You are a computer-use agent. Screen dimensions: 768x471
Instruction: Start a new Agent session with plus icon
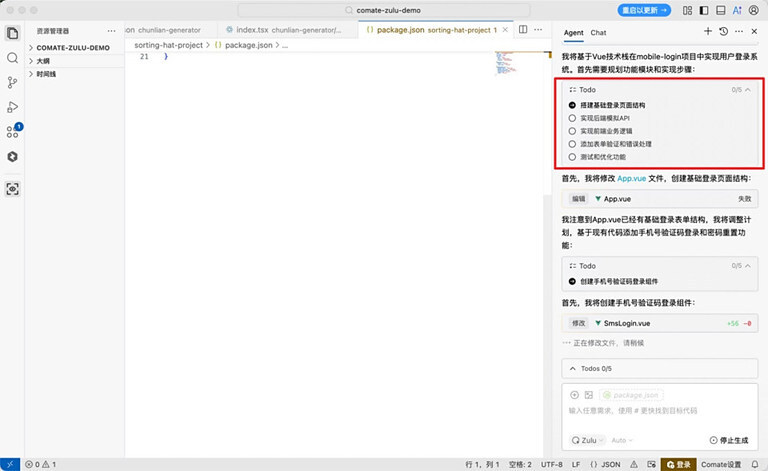708,31
